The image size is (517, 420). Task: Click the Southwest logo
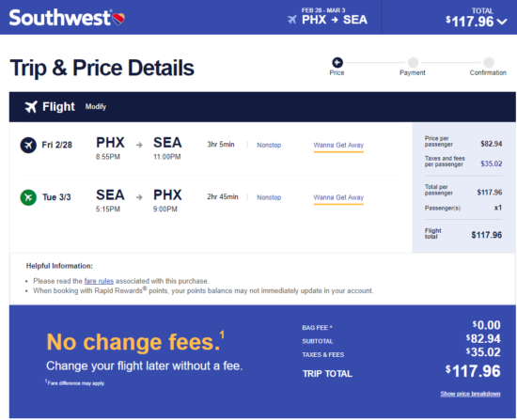pyautogui.click(x=67, y=18)
